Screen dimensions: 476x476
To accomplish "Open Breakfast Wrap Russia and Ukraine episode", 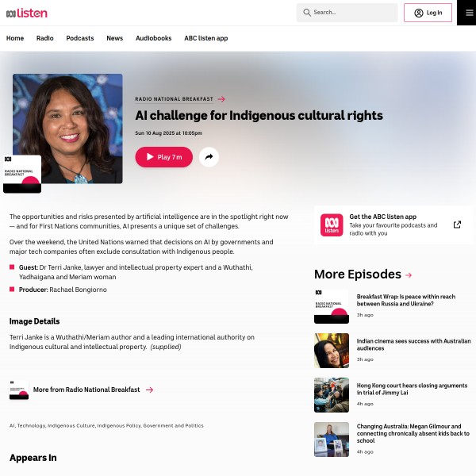I will point(406,300).
